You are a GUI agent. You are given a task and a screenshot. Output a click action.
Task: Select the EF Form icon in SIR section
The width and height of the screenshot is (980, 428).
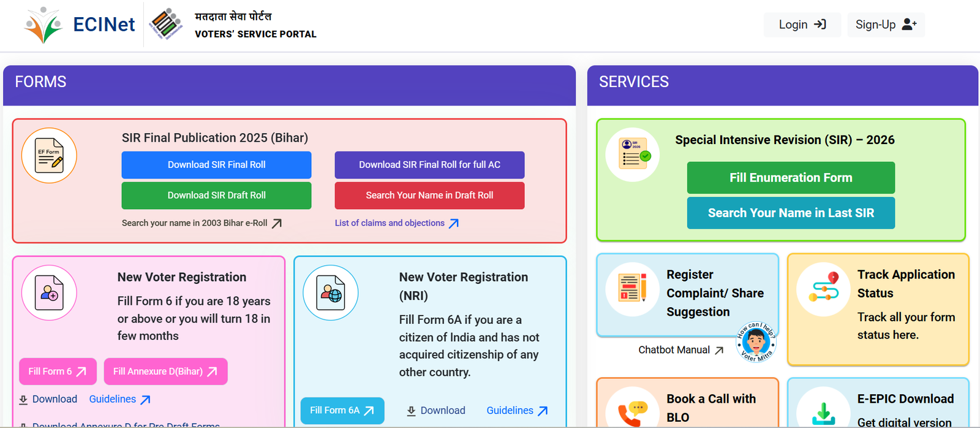tap(49, 156)
